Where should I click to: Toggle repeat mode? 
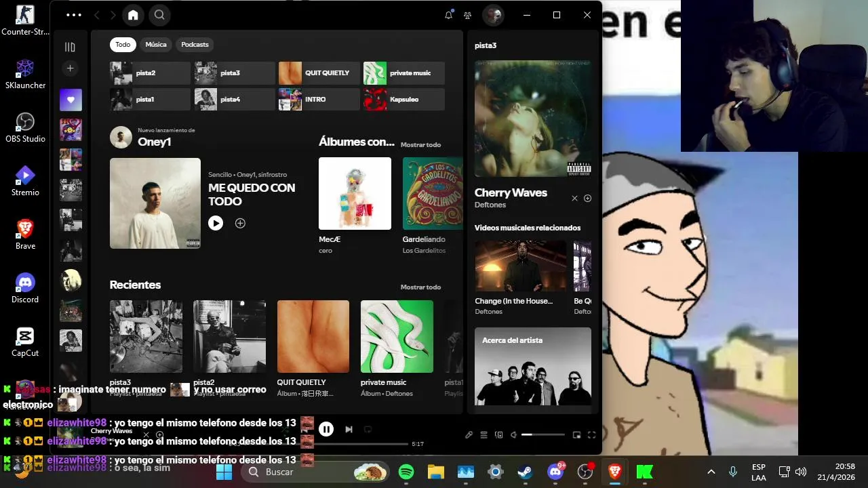[x=368, y=429]
